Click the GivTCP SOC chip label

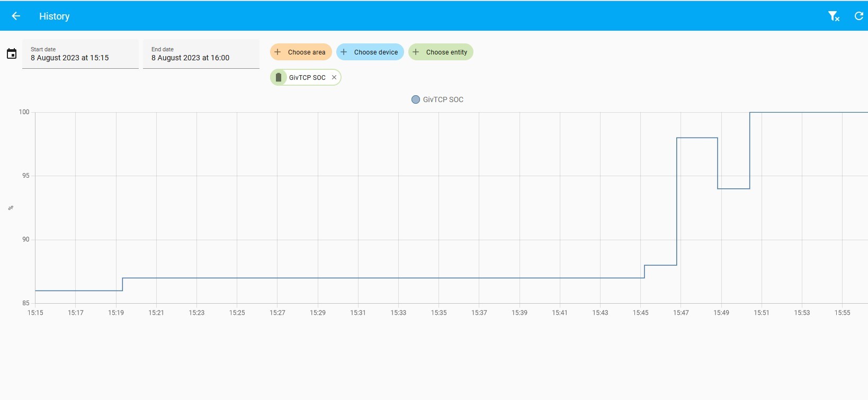point(307,77)
